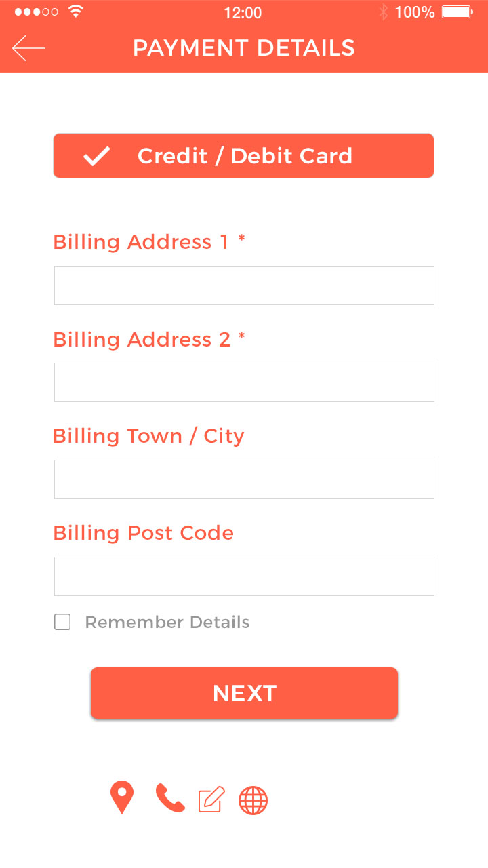
Task: Tap the back arrow icon
Action: tap(28, 48)
